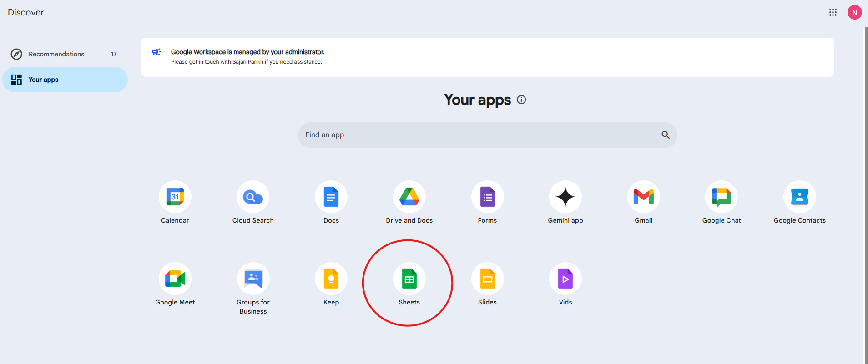Open the Vids app icon

tap(565, 279)
